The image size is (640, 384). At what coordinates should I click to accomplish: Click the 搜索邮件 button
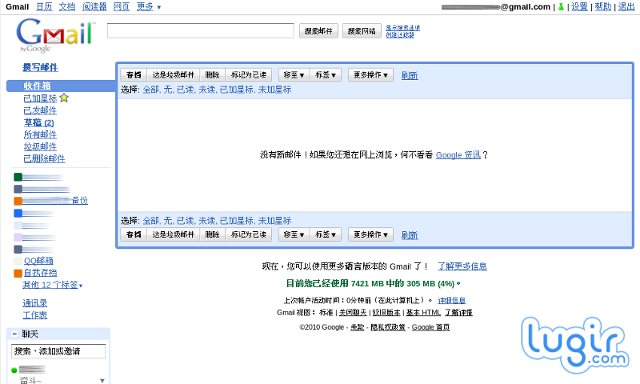319,31
